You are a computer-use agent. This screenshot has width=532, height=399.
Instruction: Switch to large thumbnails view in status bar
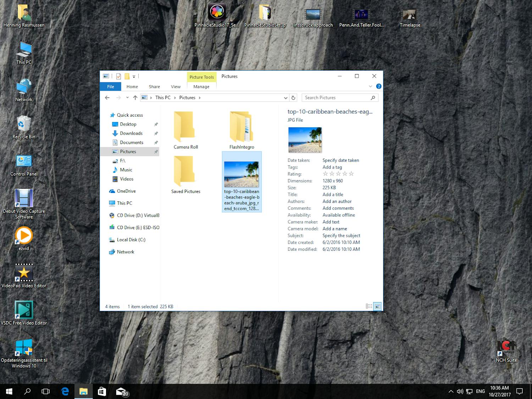point(377,306)
